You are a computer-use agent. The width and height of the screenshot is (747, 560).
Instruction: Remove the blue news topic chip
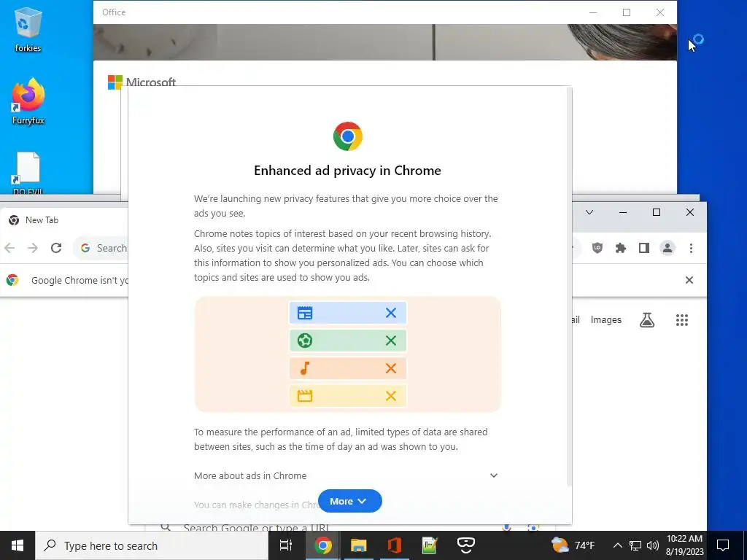tap(391, 313)
